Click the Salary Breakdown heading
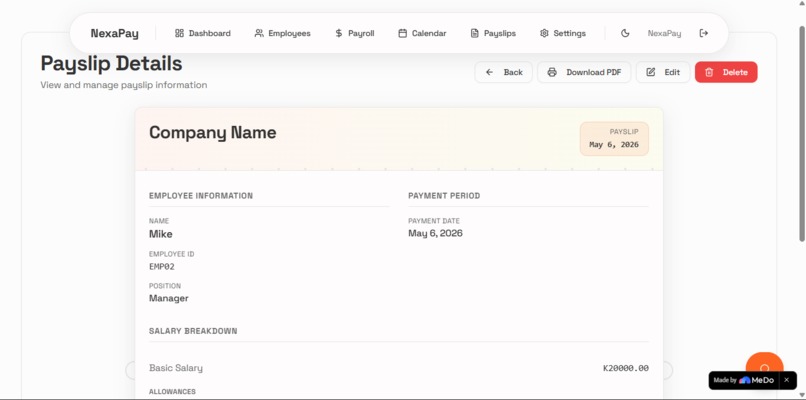 193,331
